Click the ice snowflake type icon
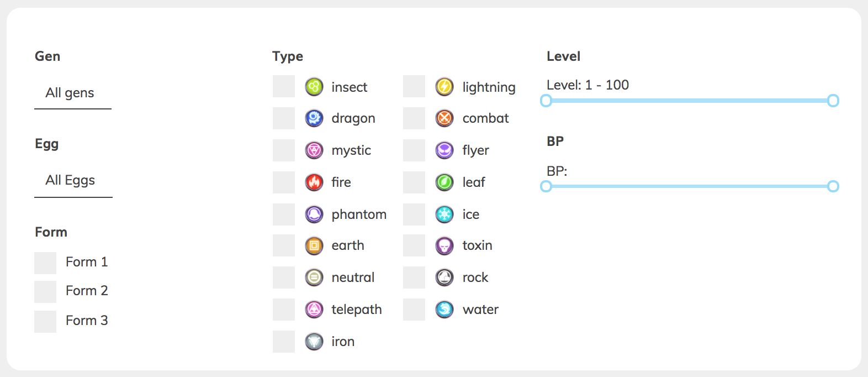 point(444,214)
